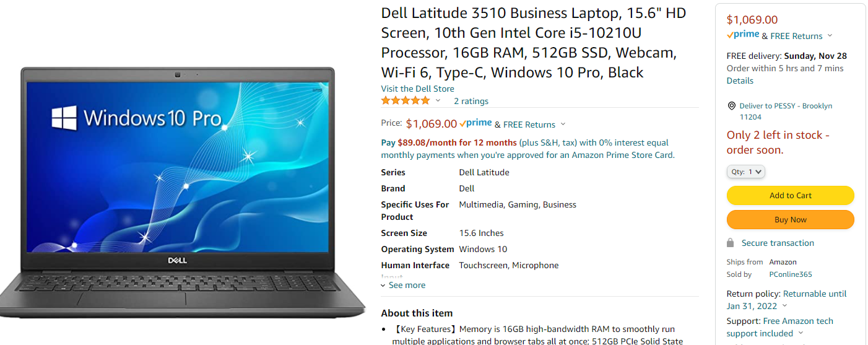This screenshot has height=345, width=868.
Task: Expand the star rating breakdown chevron
Action: [x=438, y=100]
